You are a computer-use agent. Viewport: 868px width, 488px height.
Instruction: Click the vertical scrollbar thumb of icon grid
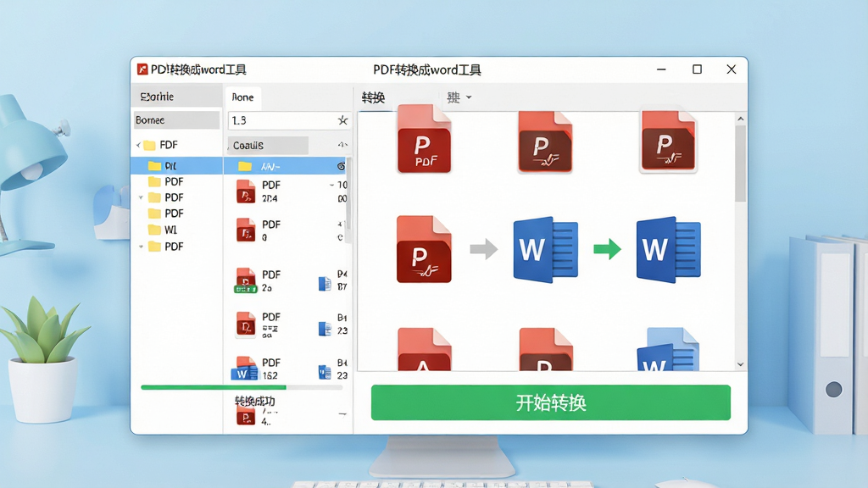coord(741,164)
